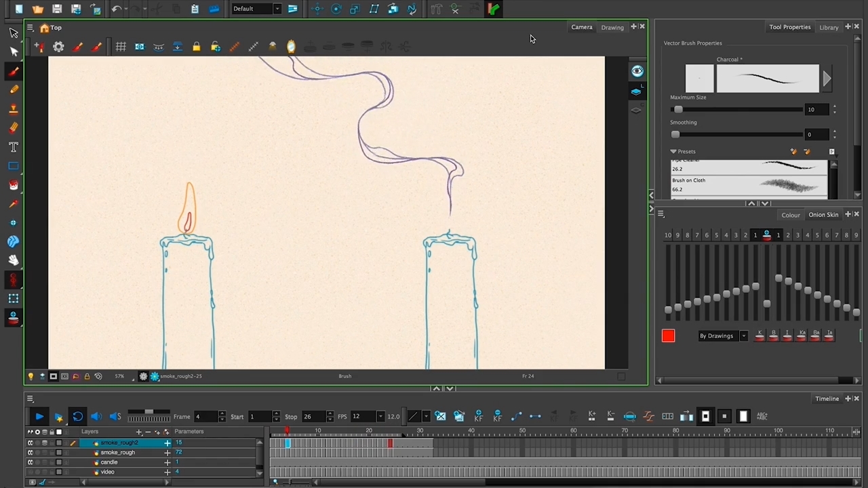Screen dimensions: 868x488
Task: Toggle the onion skin eye icon
Action: pos(637,71)
